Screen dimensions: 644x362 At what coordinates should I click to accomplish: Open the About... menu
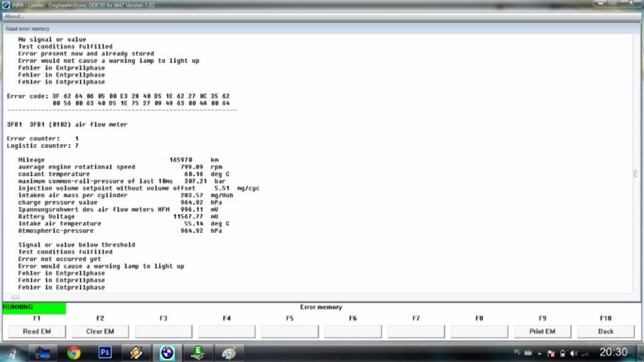[x=14, y=16]
